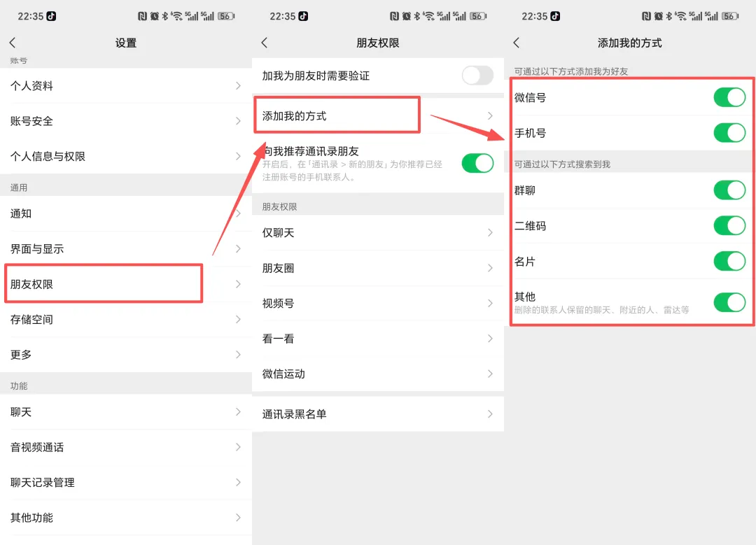Image resolution: width=756 pixels, height=545 pixels.
Task: Tap battery indicator on 添加我的方式 screen
Action: pyautogui.click(x=730, y=16)
